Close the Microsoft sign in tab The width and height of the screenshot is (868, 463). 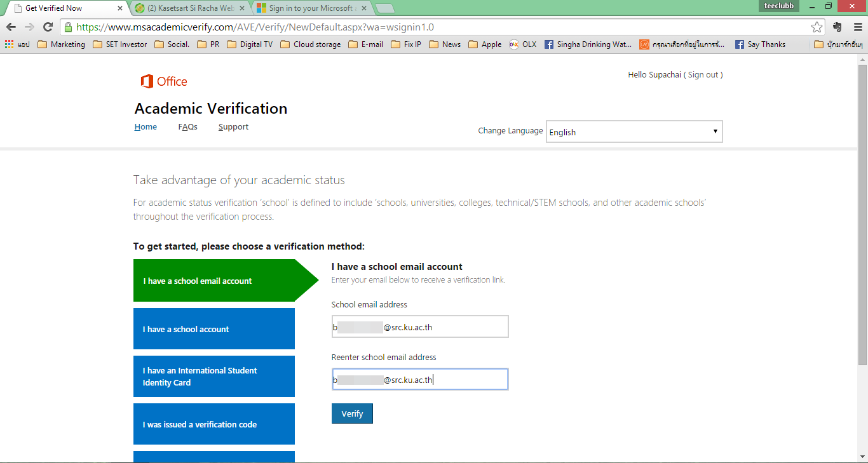point(363,8)
